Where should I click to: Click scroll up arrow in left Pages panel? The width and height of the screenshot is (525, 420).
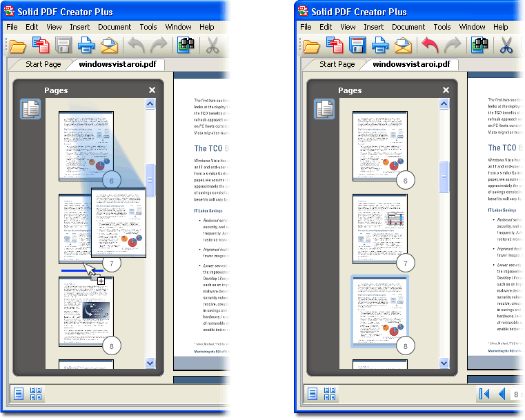(150, 105)
